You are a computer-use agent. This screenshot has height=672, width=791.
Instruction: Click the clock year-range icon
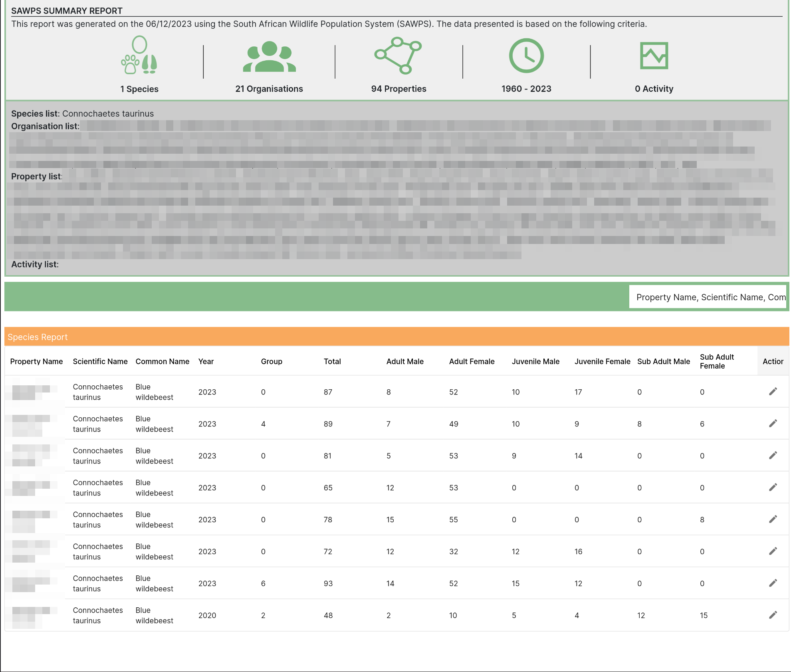526,56
